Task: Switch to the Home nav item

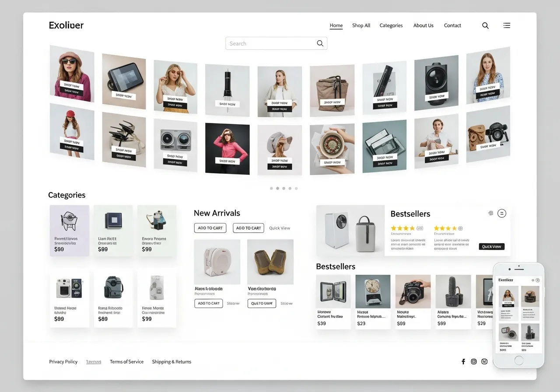Action: (336, 25)
